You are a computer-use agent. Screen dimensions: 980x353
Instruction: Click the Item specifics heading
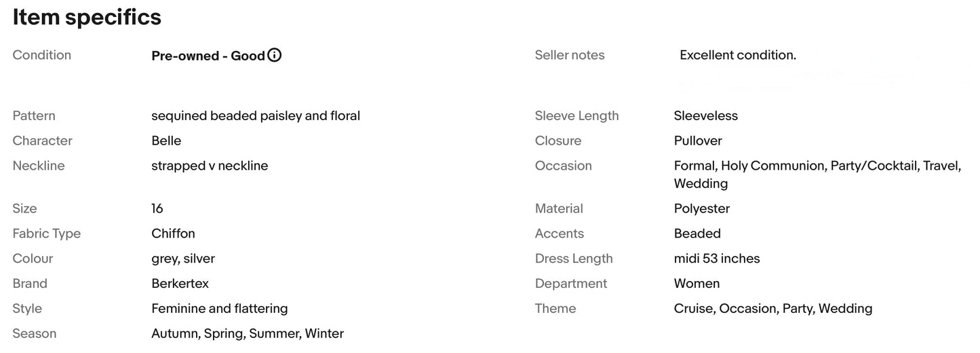click(x=87, y=17)
